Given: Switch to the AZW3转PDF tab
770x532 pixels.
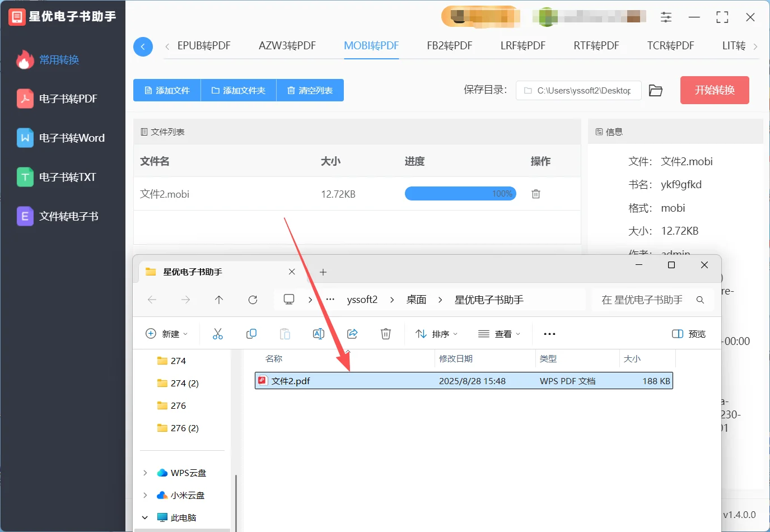Looking at the screenshot, I should click(287, 46).
